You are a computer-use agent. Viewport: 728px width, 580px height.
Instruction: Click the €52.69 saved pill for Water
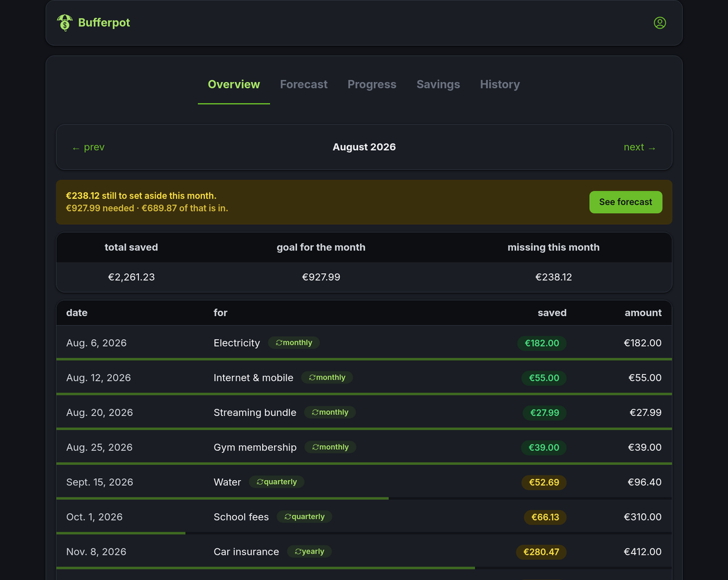tap(543, 482)
